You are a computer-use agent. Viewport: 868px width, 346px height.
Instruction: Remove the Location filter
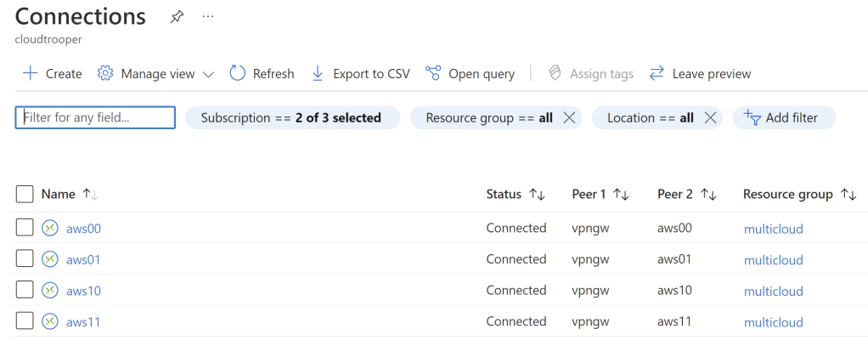click(711, 118)
